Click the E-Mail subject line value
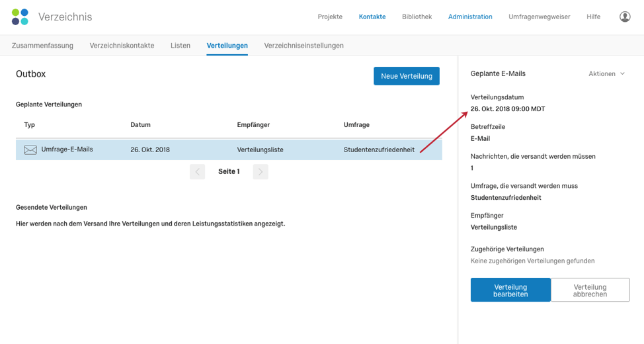The height and width of the screenshot is (344, 644). 480,138
